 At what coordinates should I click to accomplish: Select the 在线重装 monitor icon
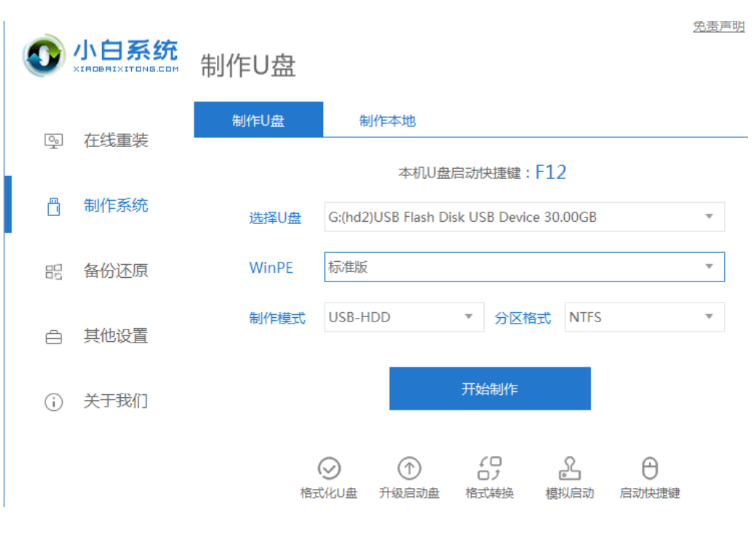[54, 141]
